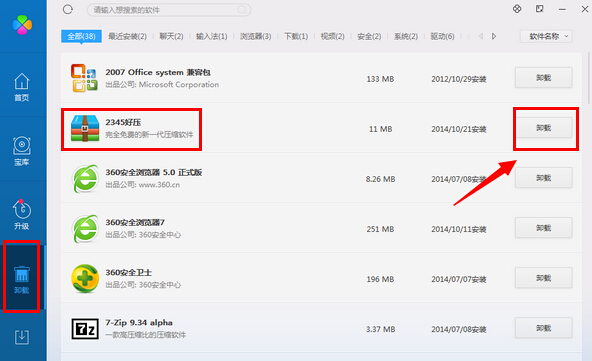The image size is (592, 361).
Task: Click the colorful 2345 software manager logo
Action: (x=22, y=25)
